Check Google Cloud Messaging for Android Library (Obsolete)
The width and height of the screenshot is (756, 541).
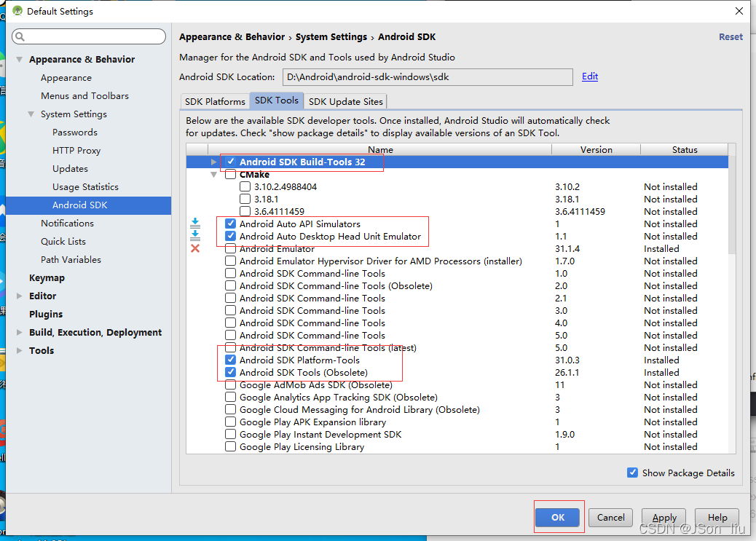(x=230, y=409)
